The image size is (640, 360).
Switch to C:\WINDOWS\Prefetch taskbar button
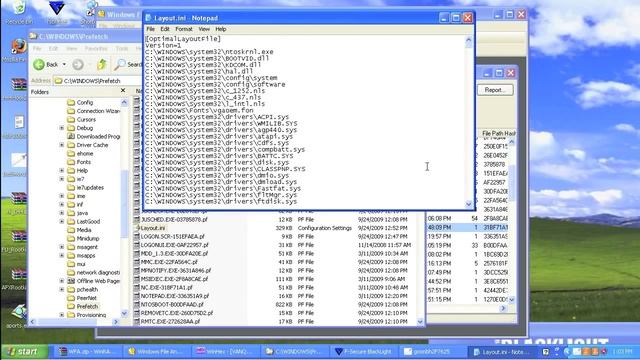point(295,351)
